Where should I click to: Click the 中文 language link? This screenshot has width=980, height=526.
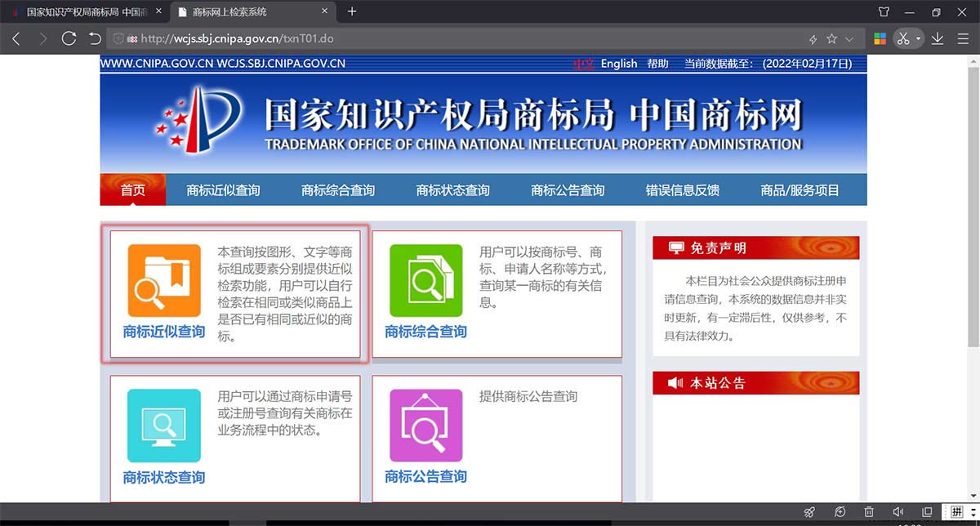point(584,64)
